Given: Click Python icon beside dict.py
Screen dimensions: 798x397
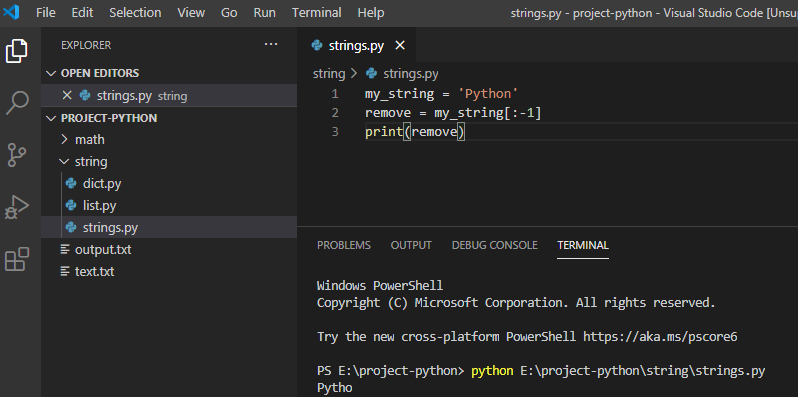Looking at the screenshot, I should point(71,183).
